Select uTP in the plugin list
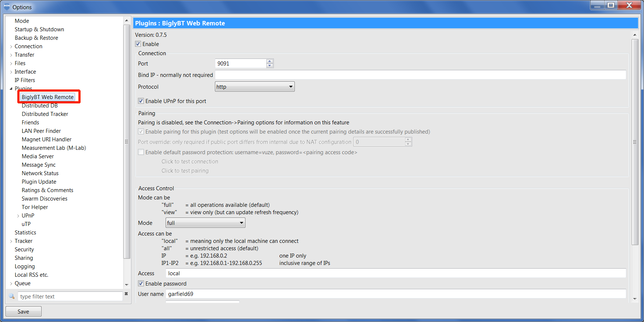Screen dimensions: 644x322 [26, 224]
